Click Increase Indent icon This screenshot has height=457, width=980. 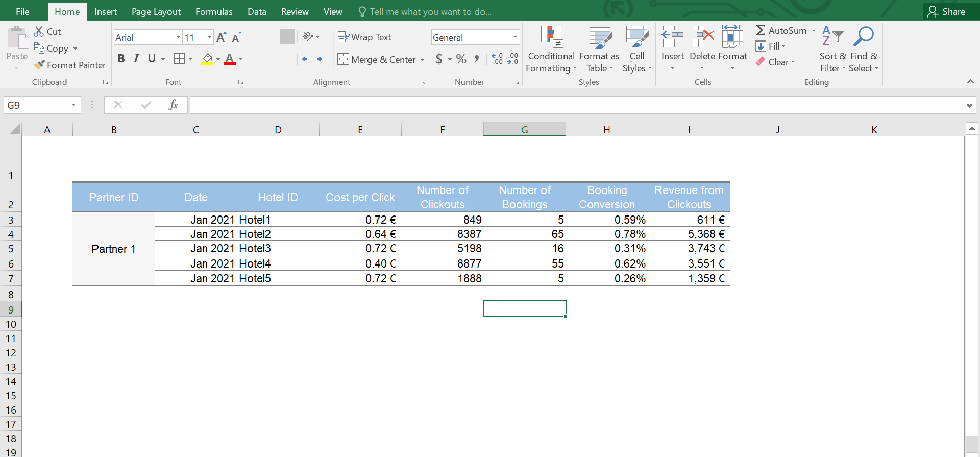tap(323, 59)
